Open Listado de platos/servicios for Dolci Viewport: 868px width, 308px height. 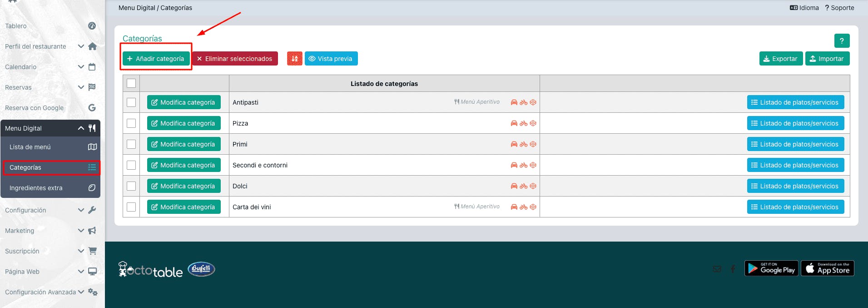[x=795, y=186]
